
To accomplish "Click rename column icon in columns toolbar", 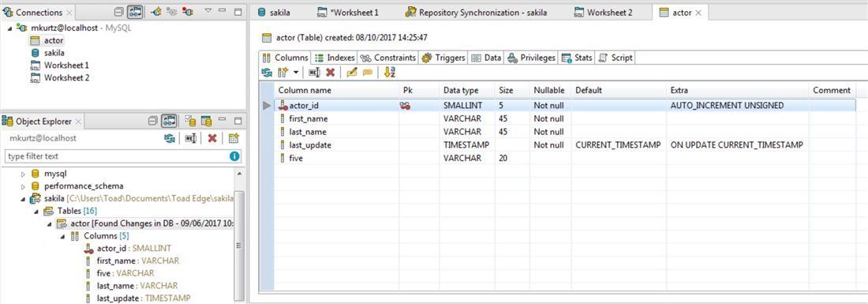I will (x=314, y=73).
